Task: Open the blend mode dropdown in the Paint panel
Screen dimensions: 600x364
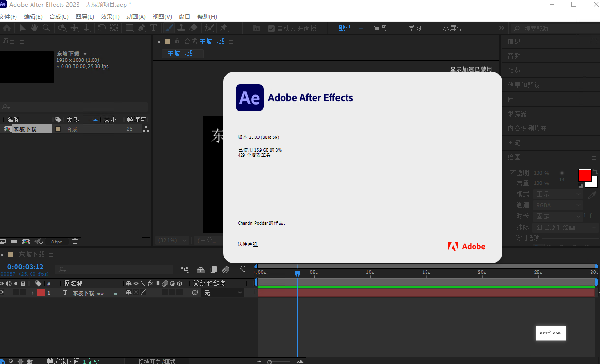Action: [557, 193]
